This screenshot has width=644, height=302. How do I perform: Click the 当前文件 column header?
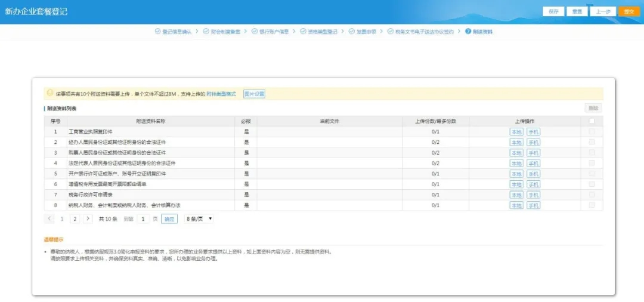(x=329, y=121)
